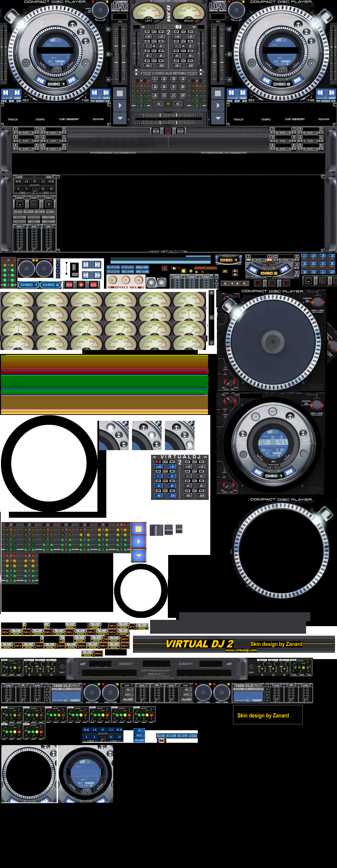Open the www.virtualdj.com link in the yellow banner
This screenshot has width=337, height=868.
(x=241, y=650)
